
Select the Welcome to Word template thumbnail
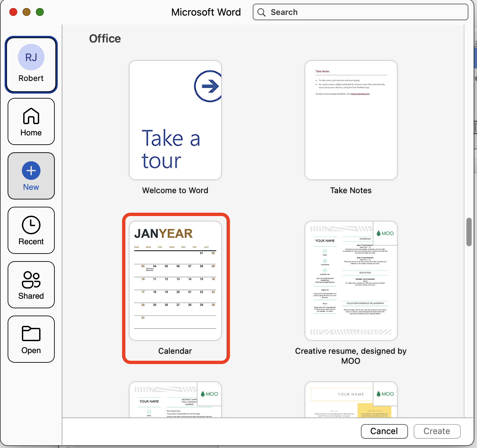175,120
